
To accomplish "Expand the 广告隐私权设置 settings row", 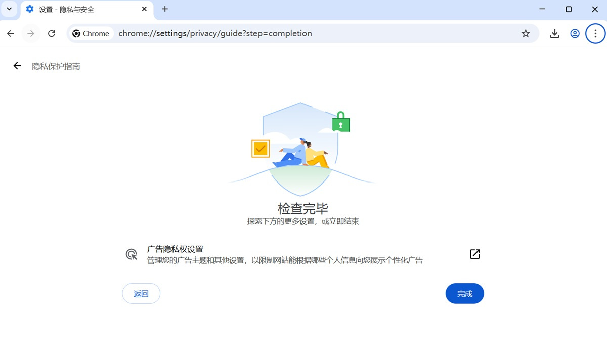I will [x=303, y=254].
